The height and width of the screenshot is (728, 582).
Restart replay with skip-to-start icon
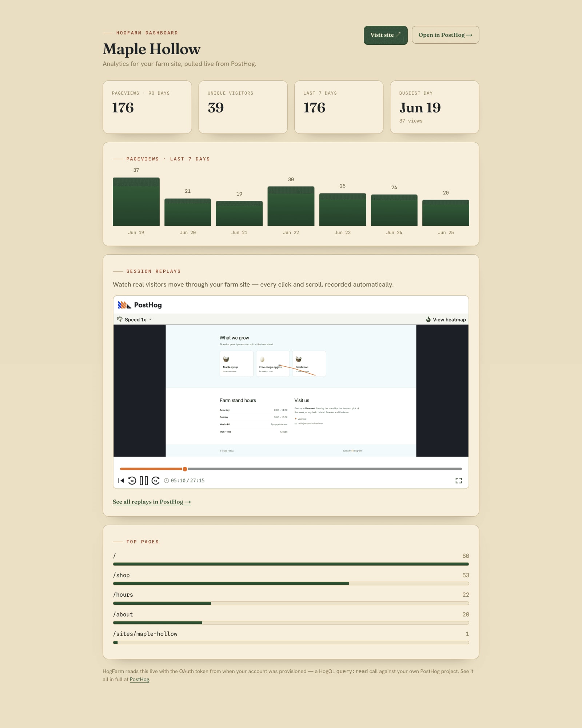121,481
